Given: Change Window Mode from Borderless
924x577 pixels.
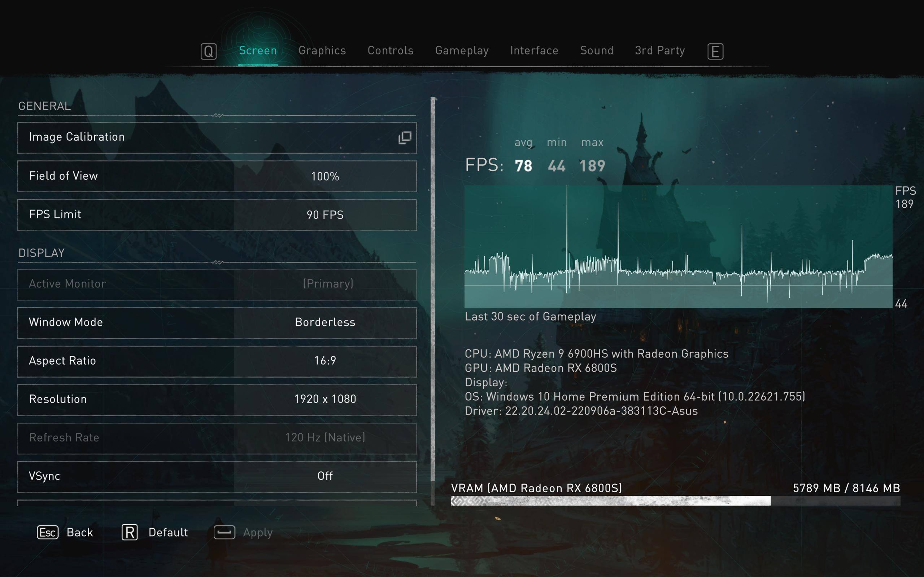Looking at the screenshot, I should 325,322.
